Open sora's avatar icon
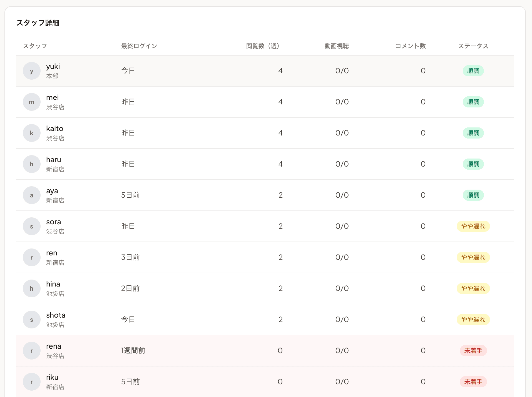This screenshot has width=532, height=397. click(32, 226)
